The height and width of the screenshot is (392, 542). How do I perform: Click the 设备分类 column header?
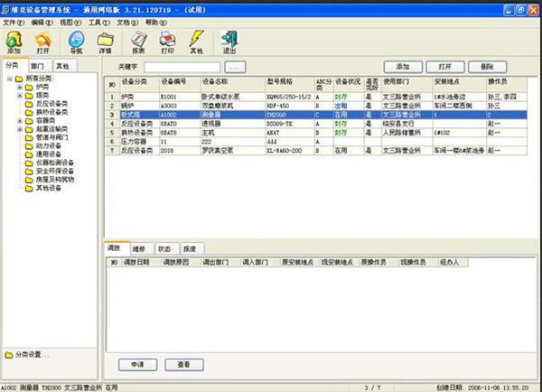pos(139,85)
